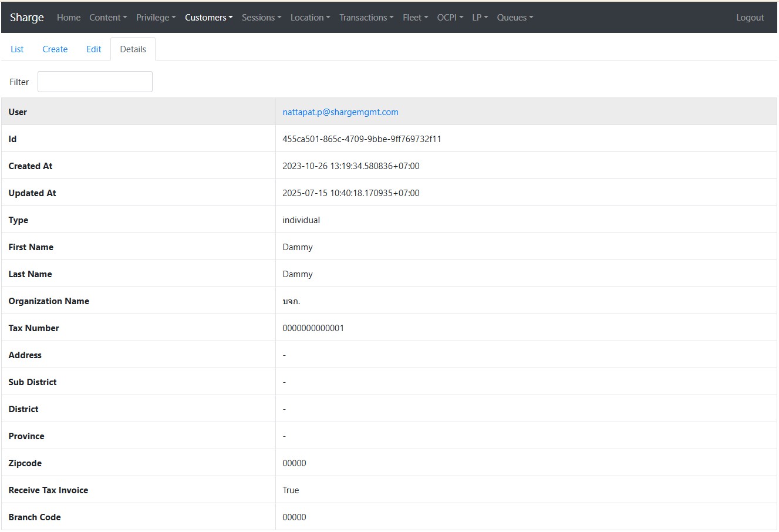Open the nattapat.p@shargemgmt.com user link
This screenshot has height=532, width=779.
(x=340, y=112)
